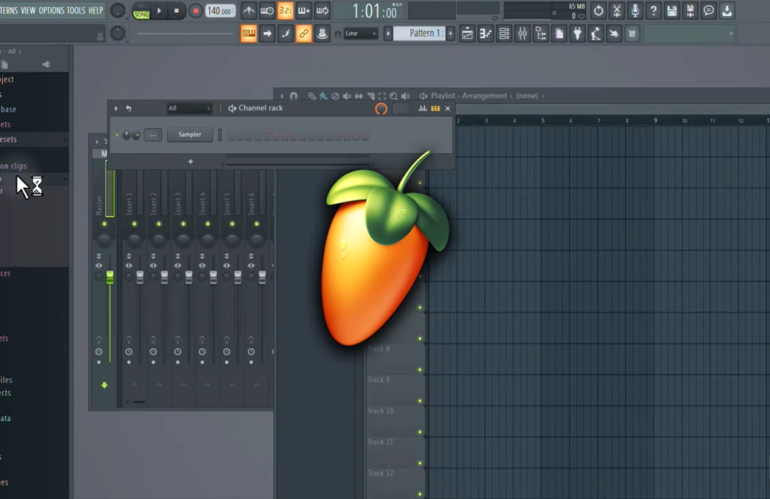Click the Channel rack undo arrow button
The image size is (770, 499).
[x=129, y=109]
